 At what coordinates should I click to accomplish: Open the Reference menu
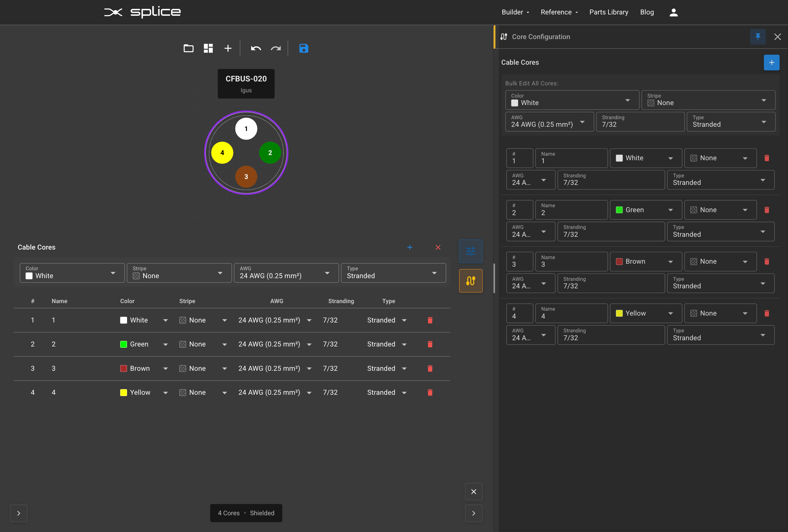coord(559,12)
